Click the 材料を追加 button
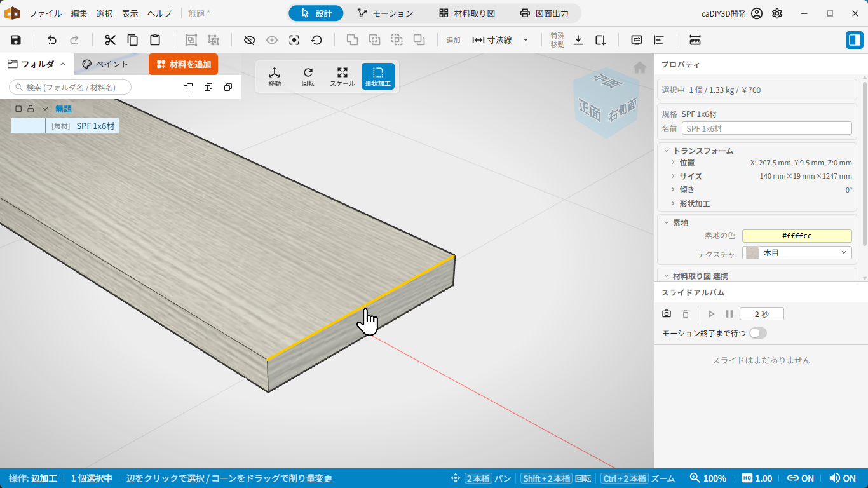The width and height of the screenshot is (868, 488). coord(183,64)
